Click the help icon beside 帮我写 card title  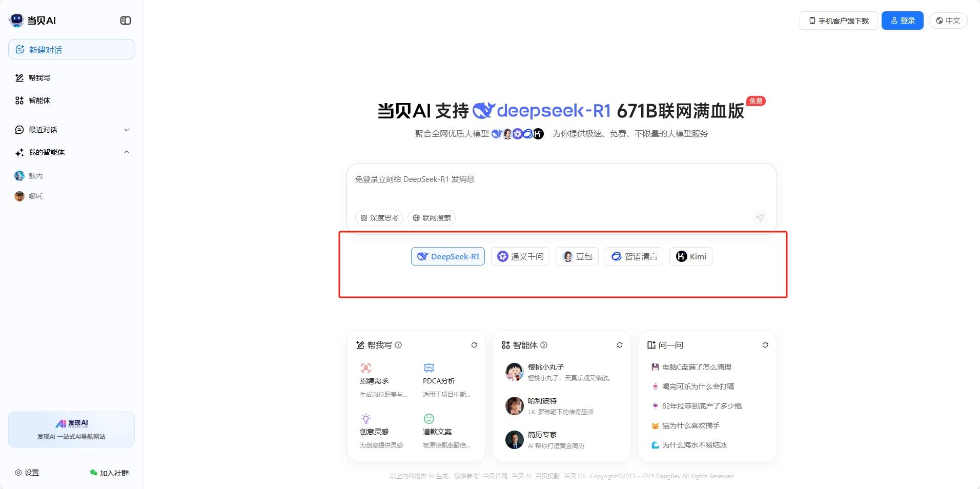pyautogui.click(x=398, y=345)
